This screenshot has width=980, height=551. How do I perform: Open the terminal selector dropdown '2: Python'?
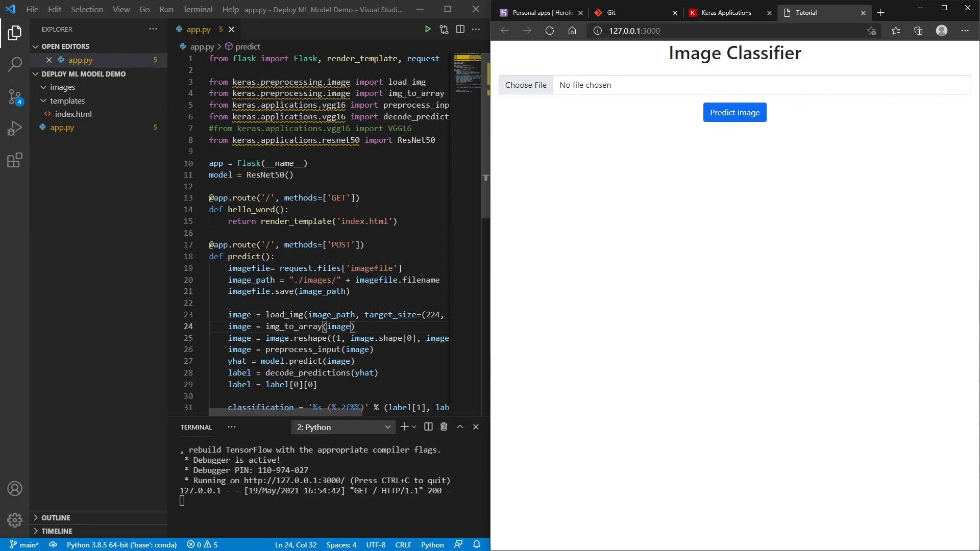pyautogui.click(x=343, y=427)
